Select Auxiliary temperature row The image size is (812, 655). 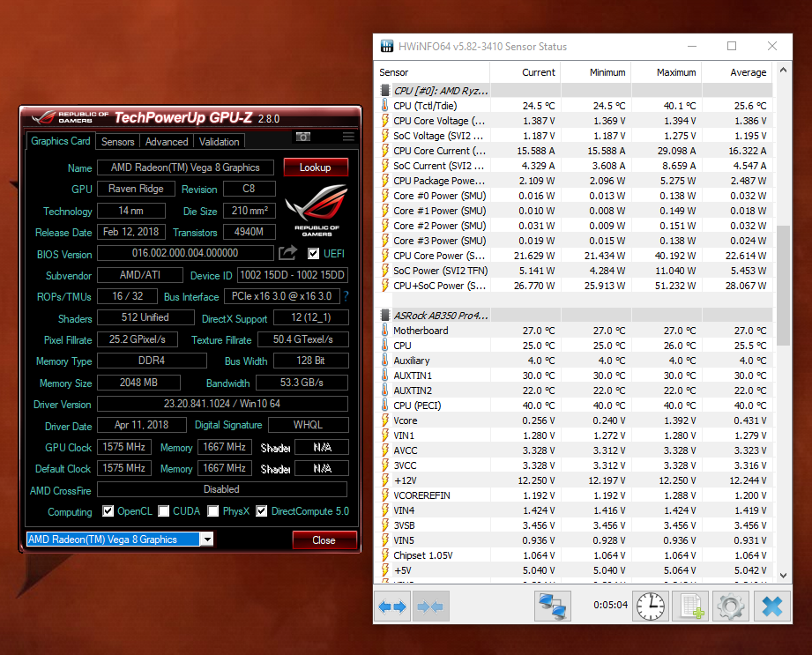point(574,361)
